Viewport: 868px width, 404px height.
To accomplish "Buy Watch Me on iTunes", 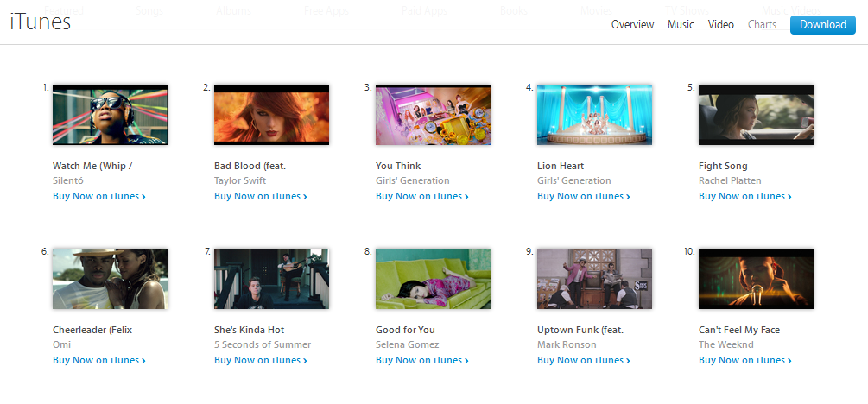I will [x=99, y=196].
